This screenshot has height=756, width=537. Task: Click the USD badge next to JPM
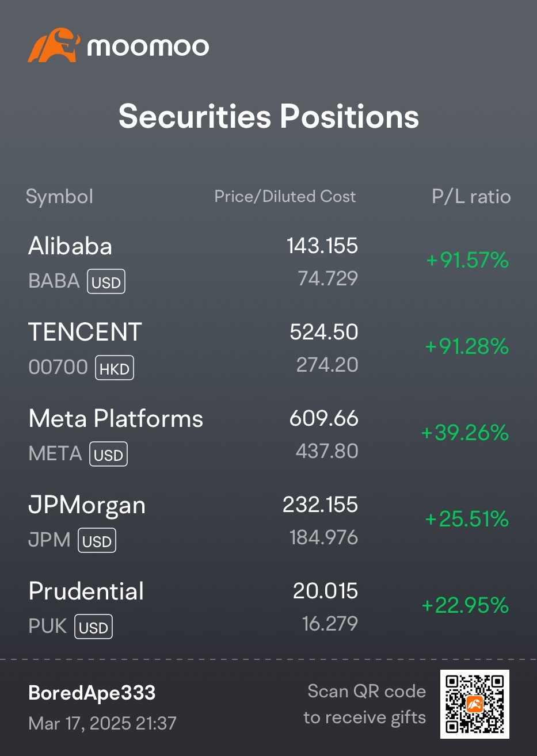tap(97, 541)
